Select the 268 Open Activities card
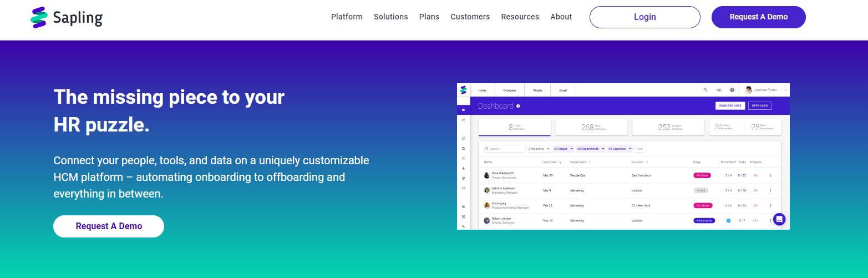This screenshot has height=278, width=868. pyautogui.click(x=591, y=127)
